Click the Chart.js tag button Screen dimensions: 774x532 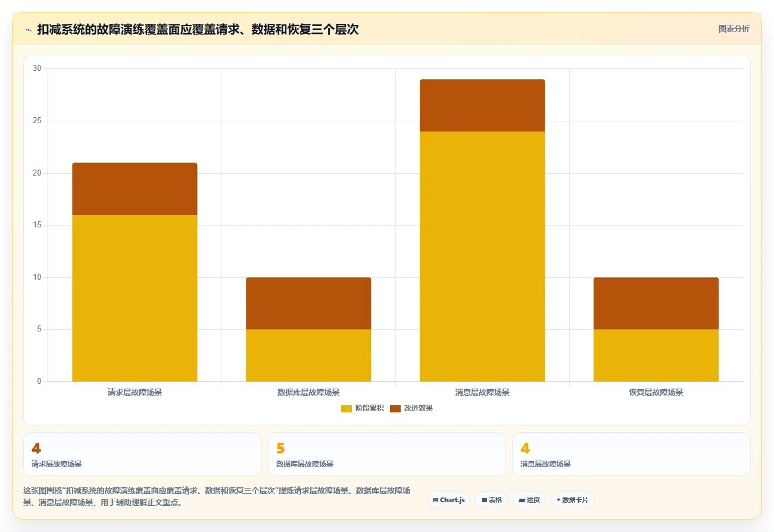click(448, 500)
